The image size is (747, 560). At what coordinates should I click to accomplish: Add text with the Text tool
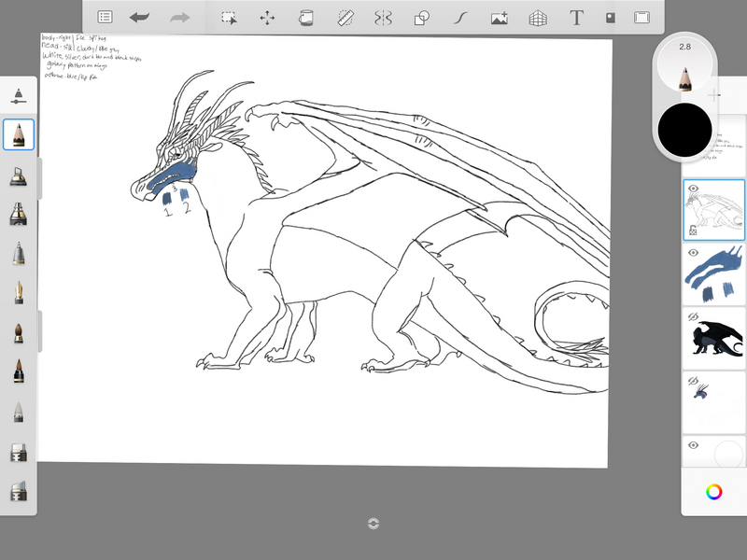click(x=576, y=17)
